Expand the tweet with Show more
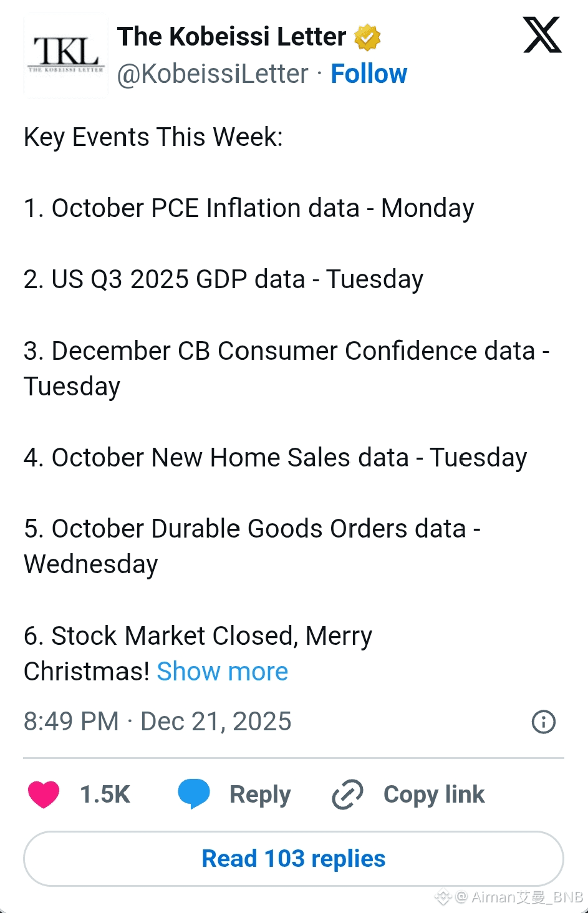Viewport: 588px width, 913px height. (222, 672)
